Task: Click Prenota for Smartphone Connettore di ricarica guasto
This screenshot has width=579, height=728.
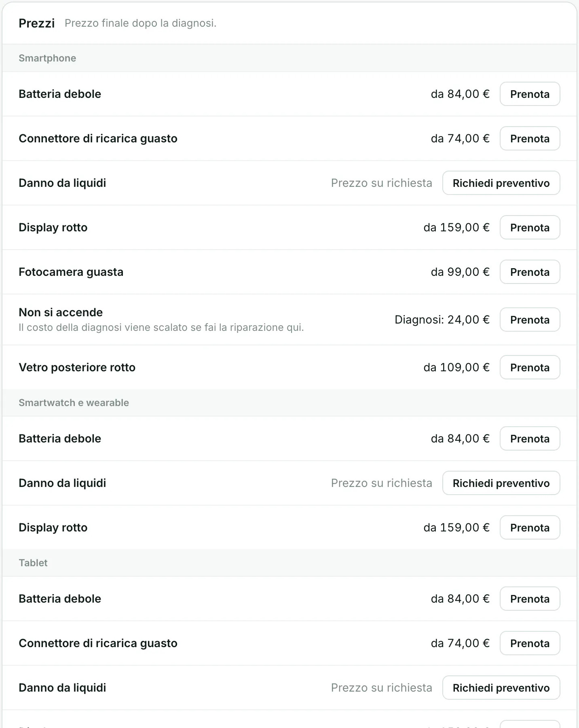Action: coord(530,138)
